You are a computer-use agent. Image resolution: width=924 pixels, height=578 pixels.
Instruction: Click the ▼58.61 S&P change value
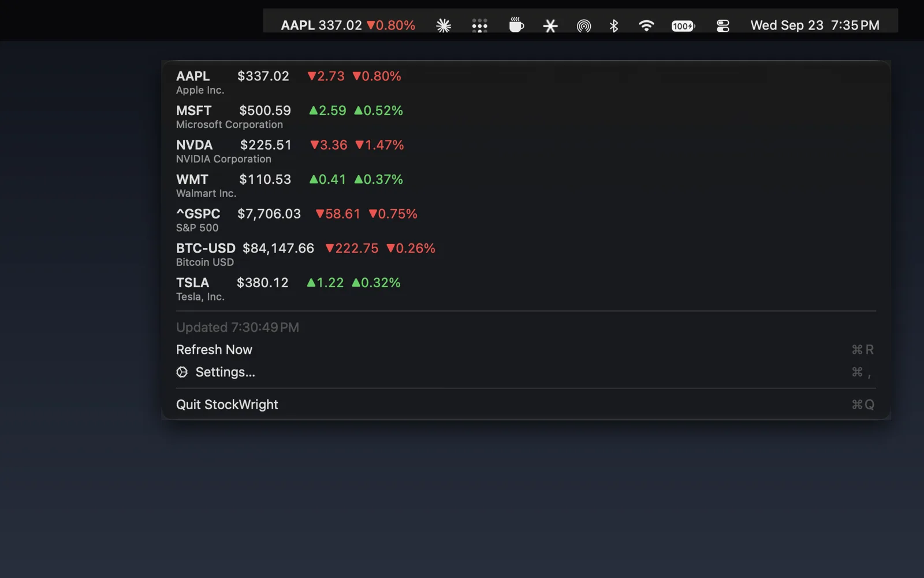click(x=338, y=214)
